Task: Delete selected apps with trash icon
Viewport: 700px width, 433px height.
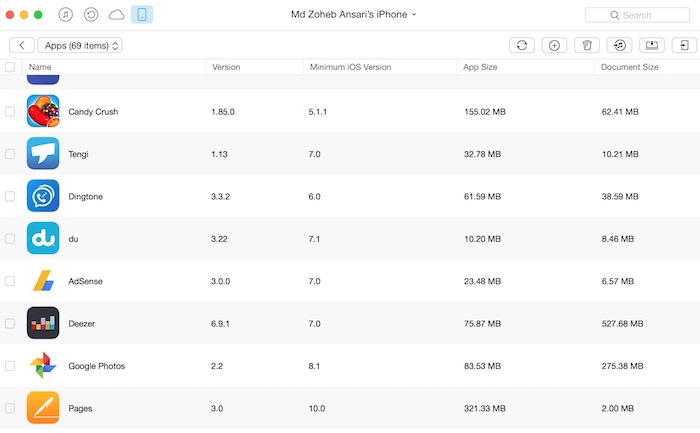Action: coord(587,45)
